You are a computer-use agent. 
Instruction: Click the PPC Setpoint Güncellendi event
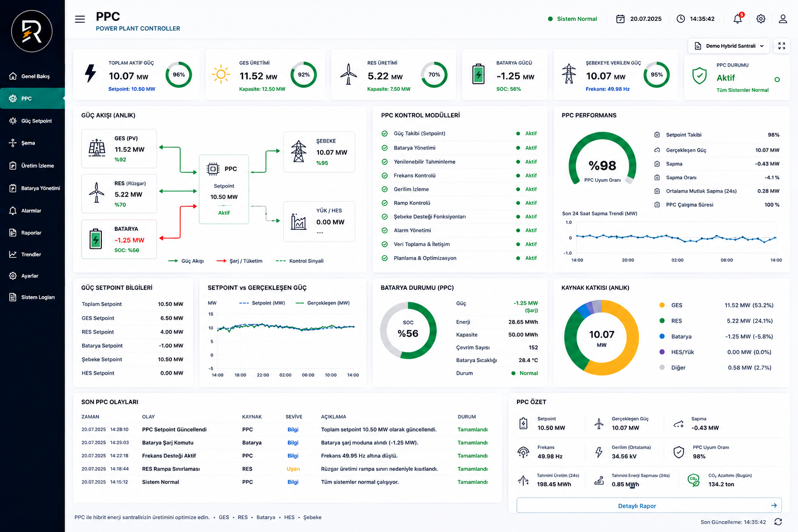point(175,430)
